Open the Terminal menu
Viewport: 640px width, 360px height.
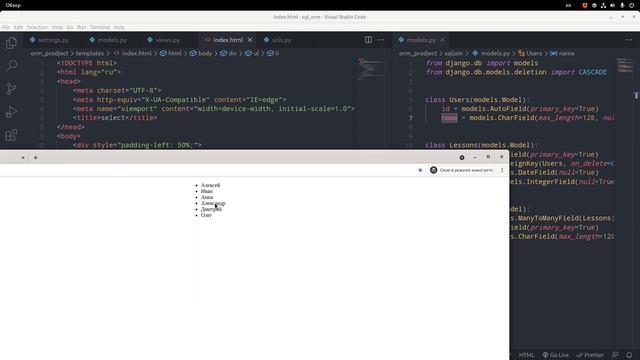coord(100,27)
